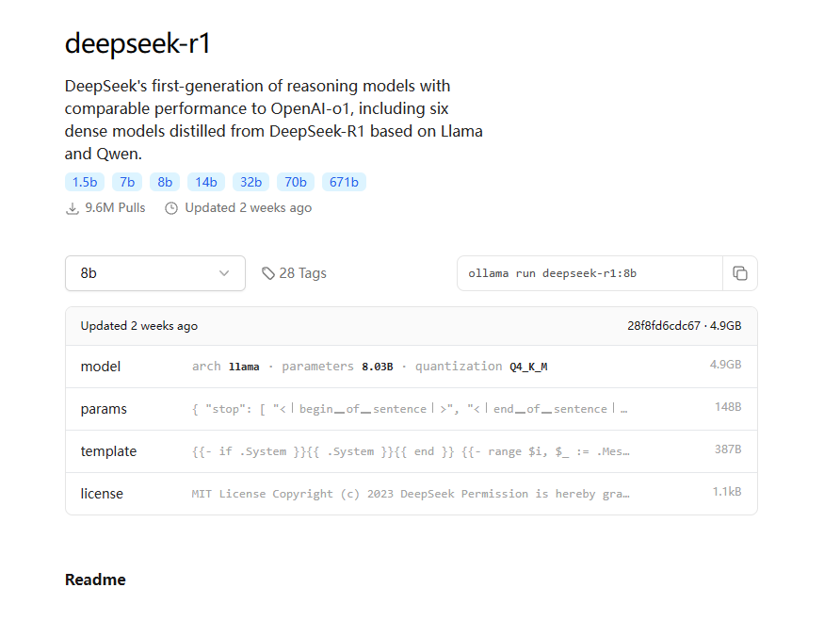Click the clock icon beside Updated 2 weeks ago

[x=170, y=208]
